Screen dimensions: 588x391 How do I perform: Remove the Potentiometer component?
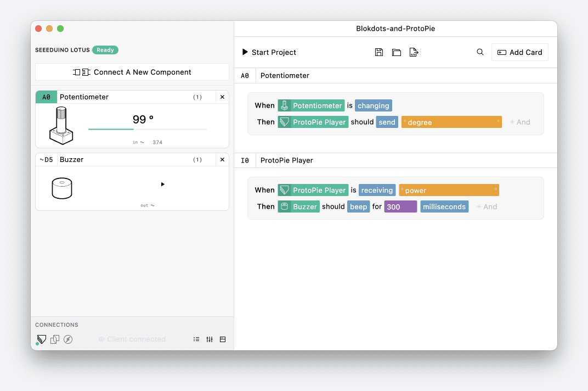(x=222, y=97)
